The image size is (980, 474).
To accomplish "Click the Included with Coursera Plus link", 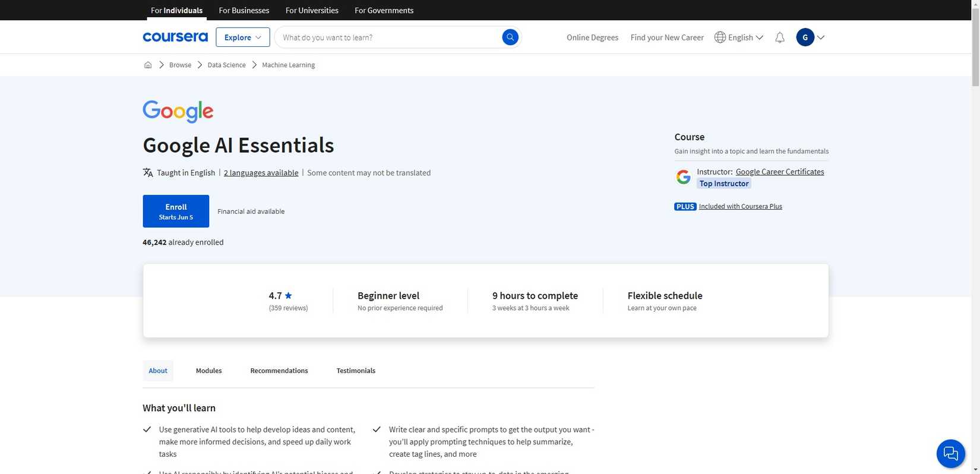I will 740,206.
